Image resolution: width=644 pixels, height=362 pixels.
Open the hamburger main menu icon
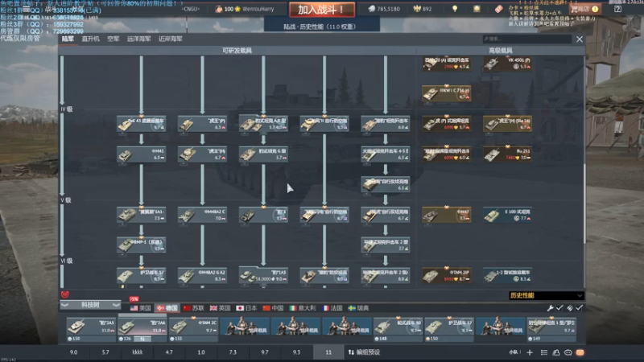(x=27, y=9)
